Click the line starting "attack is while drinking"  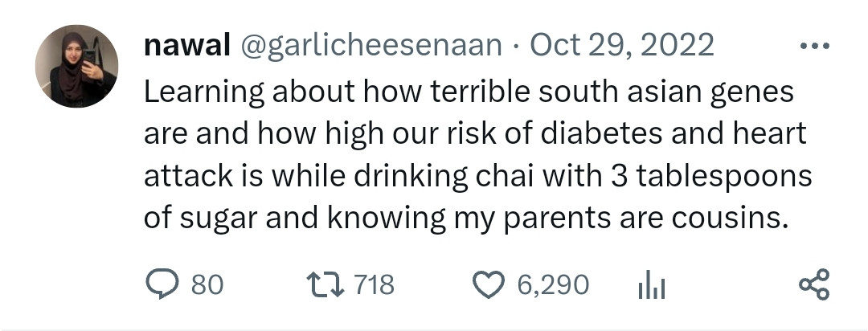[477, 177]
